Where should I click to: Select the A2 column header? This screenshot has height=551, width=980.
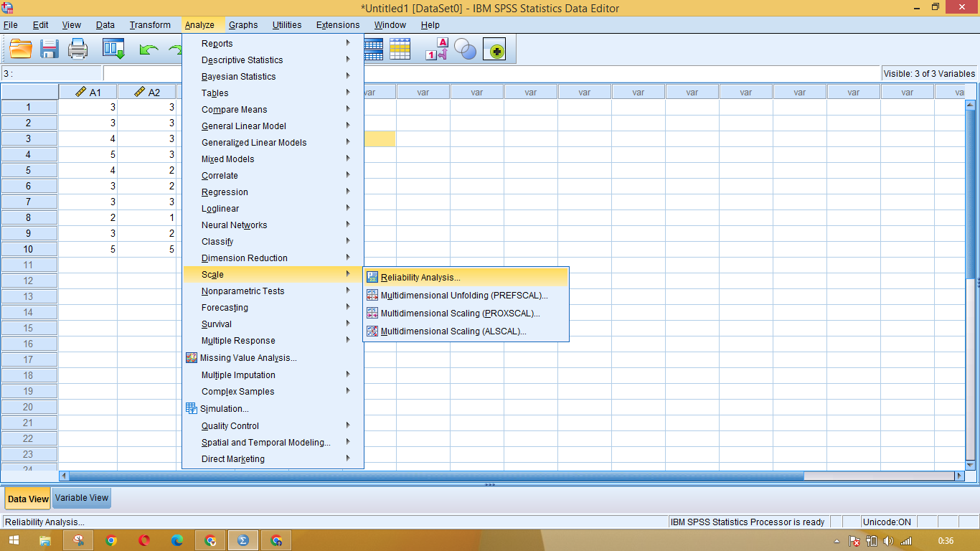click(x=147, y=92)
